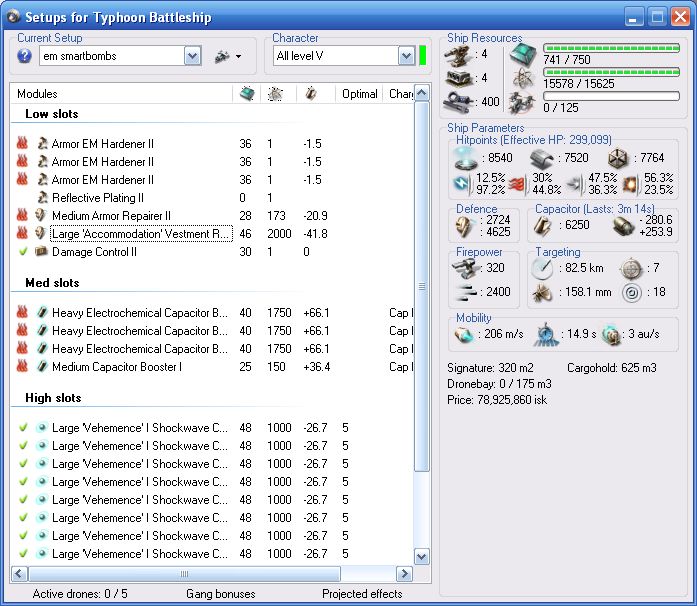697x606 pixels.
Task: Click the Optimal column header
Action: (359, 94)
